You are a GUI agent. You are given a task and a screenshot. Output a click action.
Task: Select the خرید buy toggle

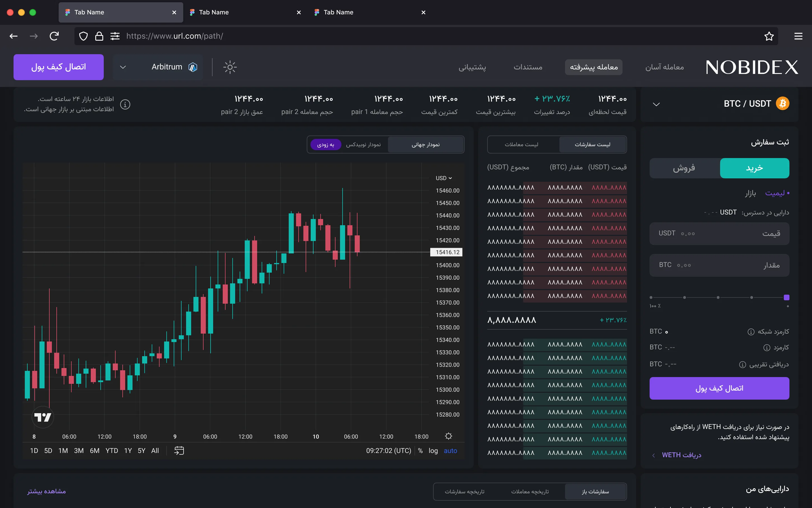tap(754, 168)
